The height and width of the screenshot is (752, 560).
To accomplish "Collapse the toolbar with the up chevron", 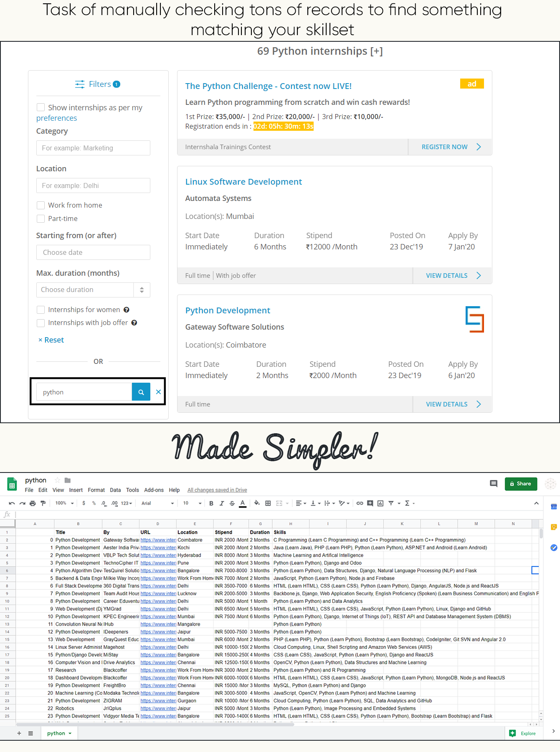I will (536, 503).
